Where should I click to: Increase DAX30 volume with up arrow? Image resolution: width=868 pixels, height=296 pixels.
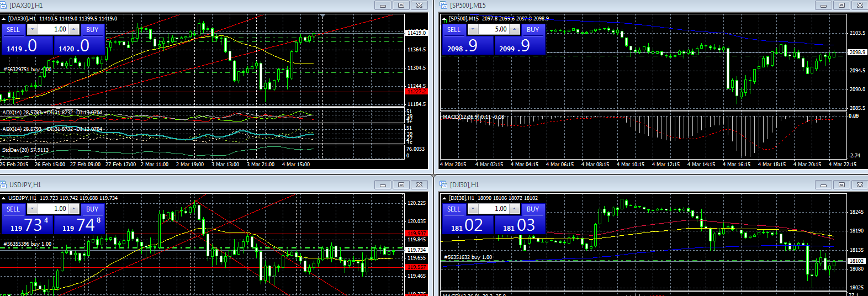pos(74,30)
